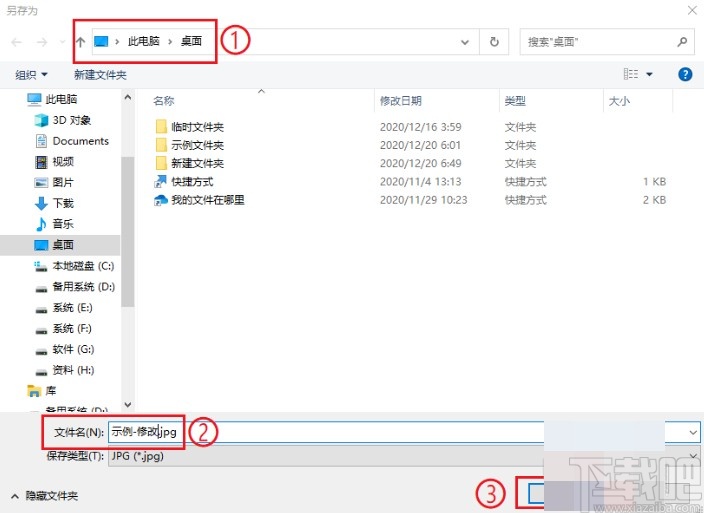Open the 组织 menu
Screen dimensions: 704x513
coord(31,75)
